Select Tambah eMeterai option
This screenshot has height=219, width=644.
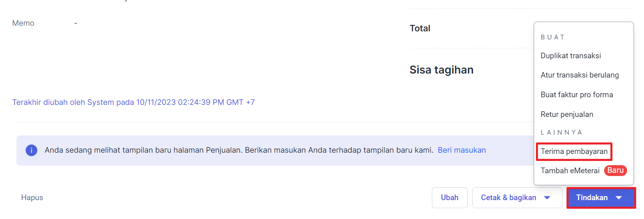tap(570, 171)
